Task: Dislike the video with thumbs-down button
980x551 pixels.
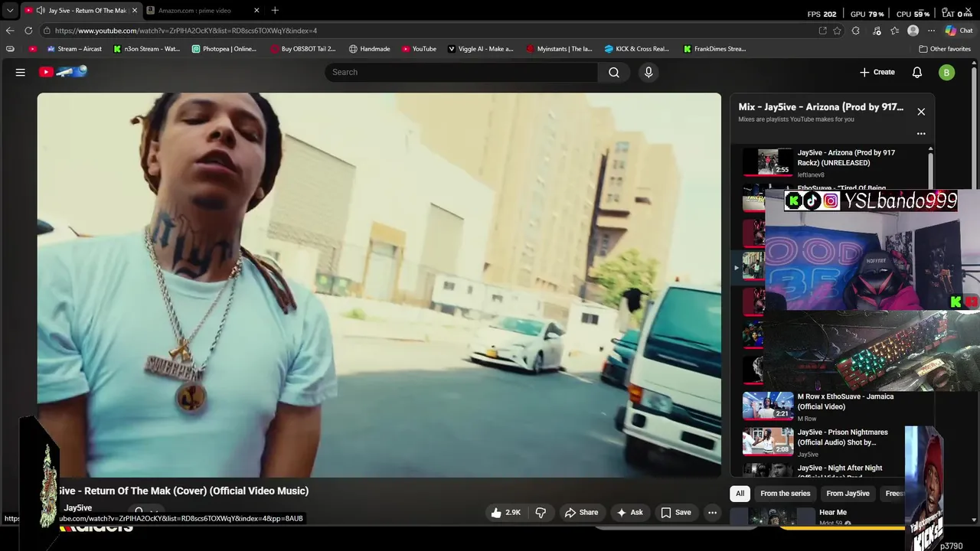Action: point(541,513)
